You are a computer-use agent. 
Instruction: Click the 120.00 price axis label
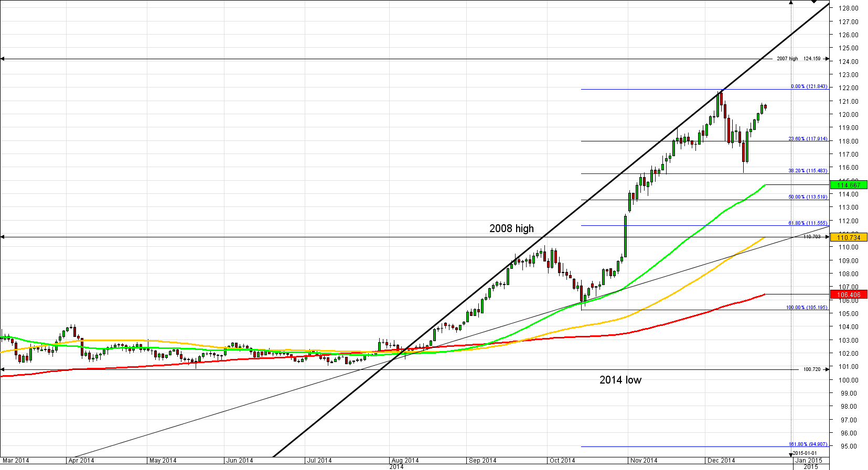point(848,115)
